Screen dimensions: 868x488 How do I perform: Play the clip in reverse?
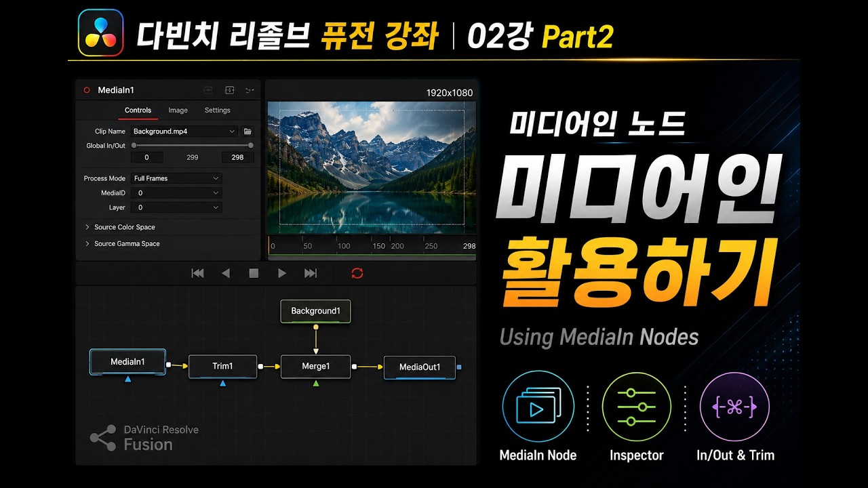226,273
